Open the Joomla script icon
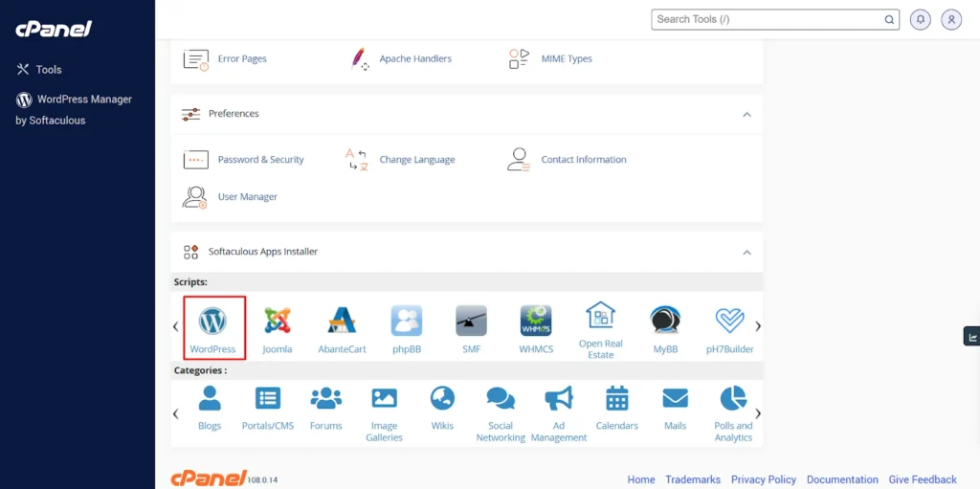The image size is (980, 489). click(x=278, y=321)
